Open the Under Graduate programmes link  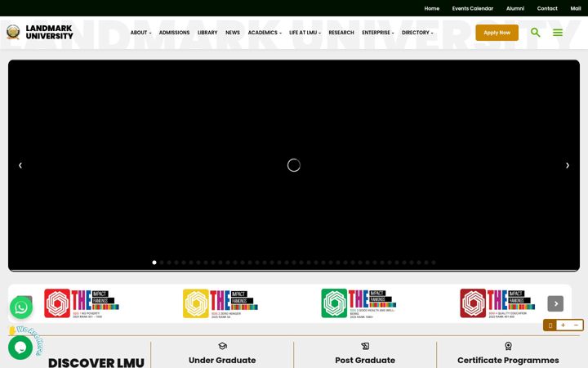tap(222, 360)
